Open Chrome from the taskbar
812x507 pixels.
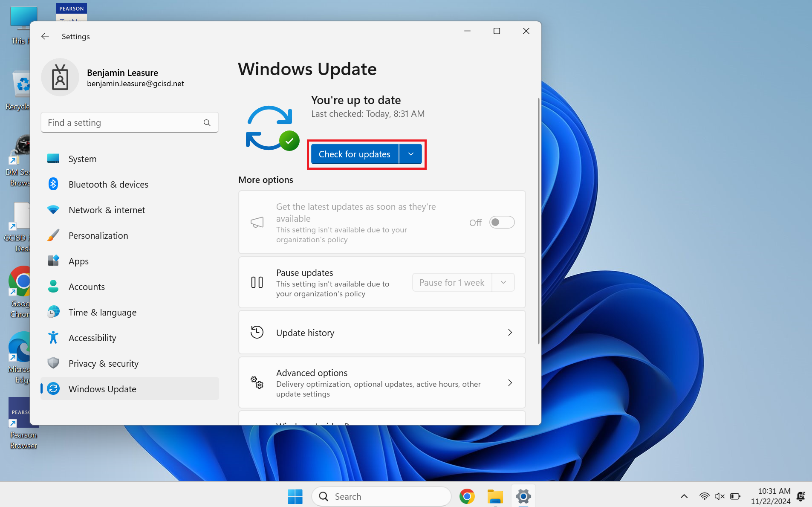pos(467,496)
